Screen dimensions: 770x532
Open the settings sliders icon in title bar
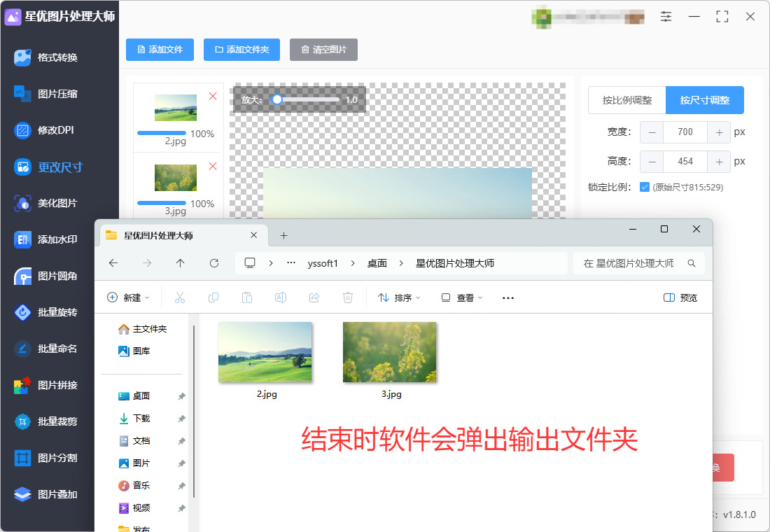click(666, 17)
